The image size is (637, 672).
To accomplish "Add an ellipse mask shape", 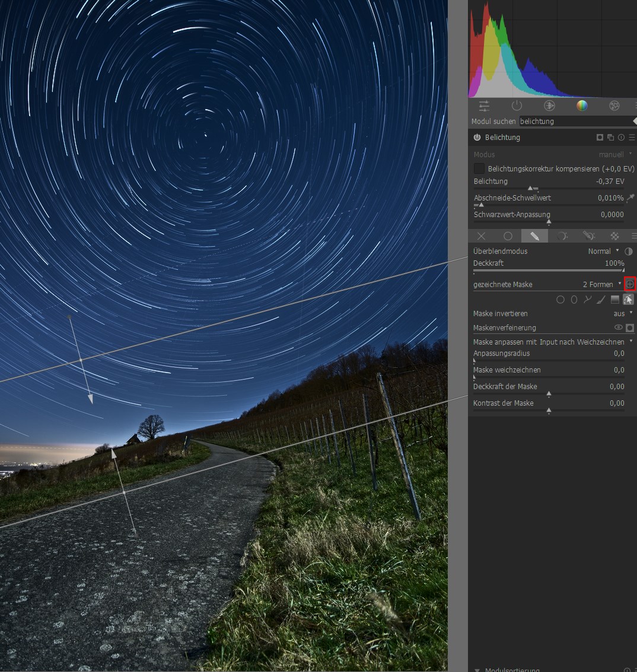I will [x=574, y=300].
